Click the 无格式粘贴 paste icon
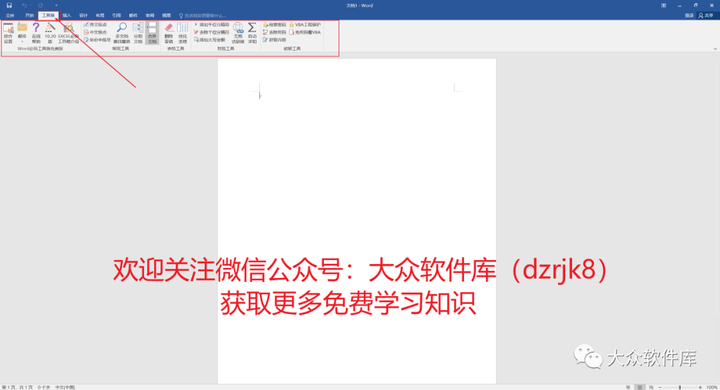 coord(238,34)
